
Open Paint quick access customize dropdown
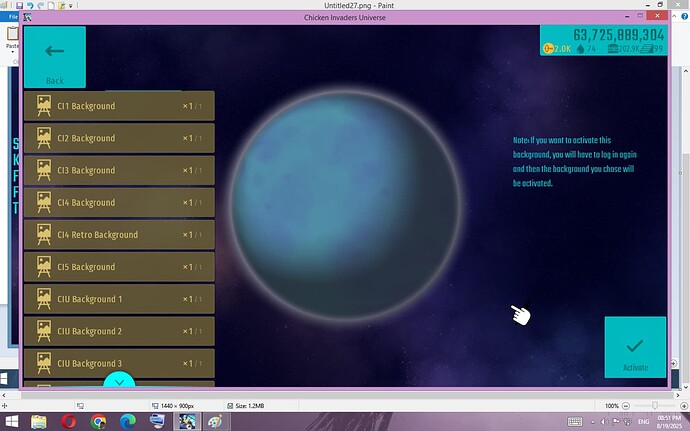71,6
